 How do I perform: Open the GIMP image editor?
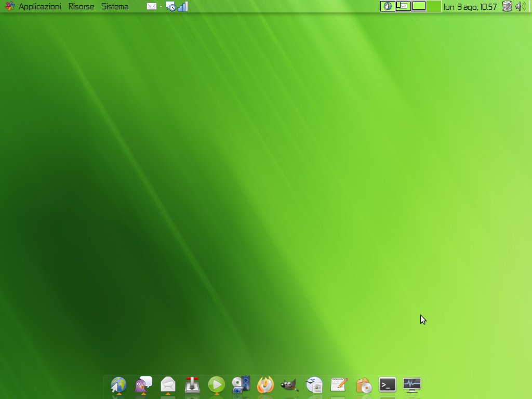pyautogui.click(x=289, y=385)
